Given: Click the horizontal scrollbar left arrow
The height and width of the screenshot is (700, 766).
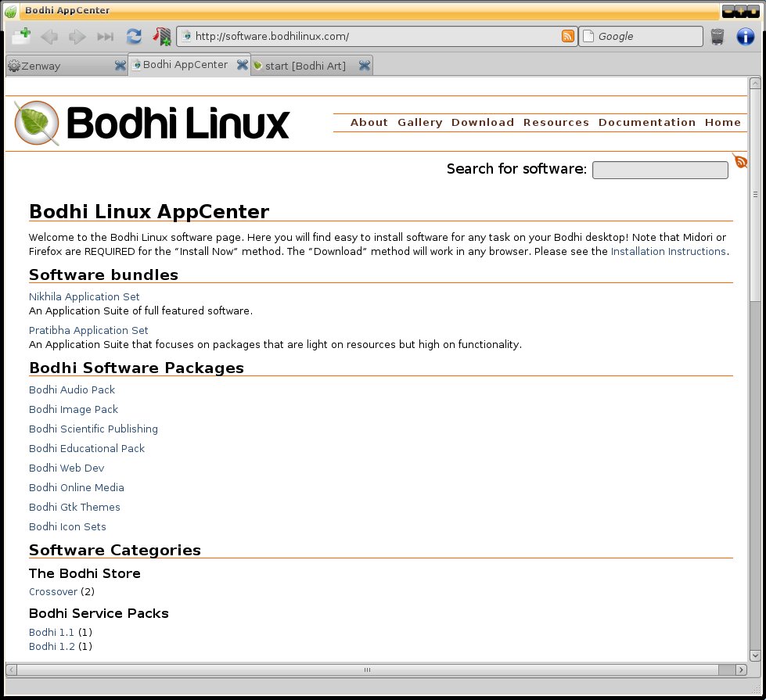Looking at the screenshot, I should [11, 669].
